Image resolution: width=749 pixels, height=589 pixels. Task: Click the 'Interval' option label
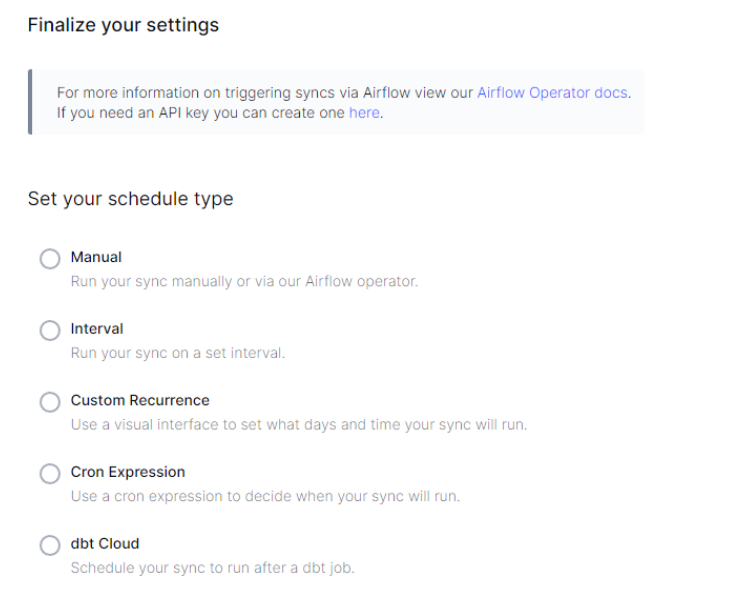point(97,329)
